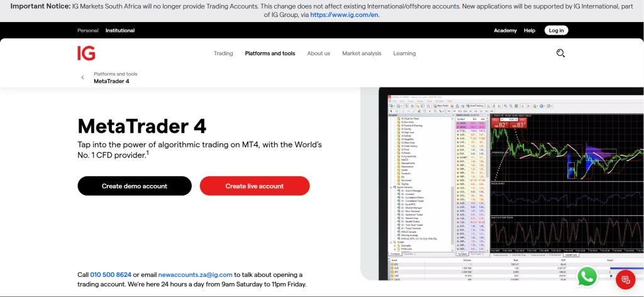Image resolution: width=644 pixels, height=297 pixels.
Task: Click the newaccounts.za@ig.com email link
Action: (196, 274)
